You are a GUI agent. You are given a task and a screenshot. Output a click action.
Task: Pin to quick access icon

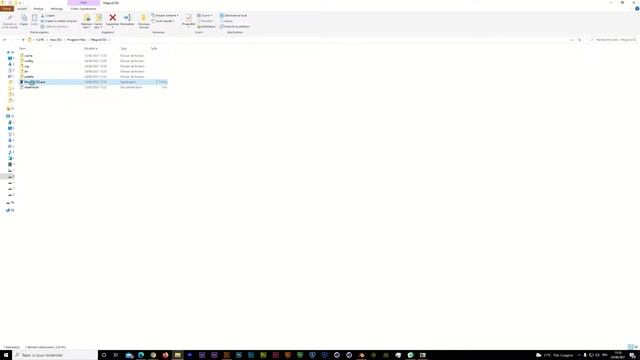coord(10,18)
